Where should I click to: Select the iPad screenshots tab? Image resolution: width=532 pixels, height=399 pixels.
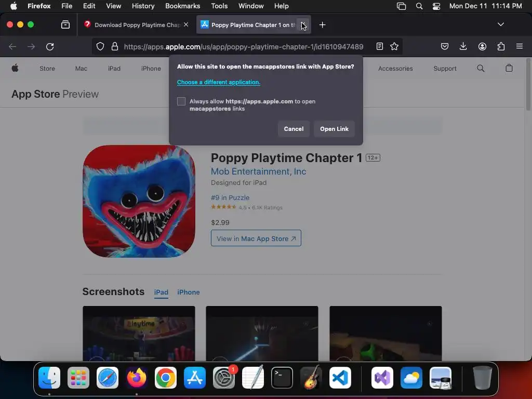[x=161, y=292]
